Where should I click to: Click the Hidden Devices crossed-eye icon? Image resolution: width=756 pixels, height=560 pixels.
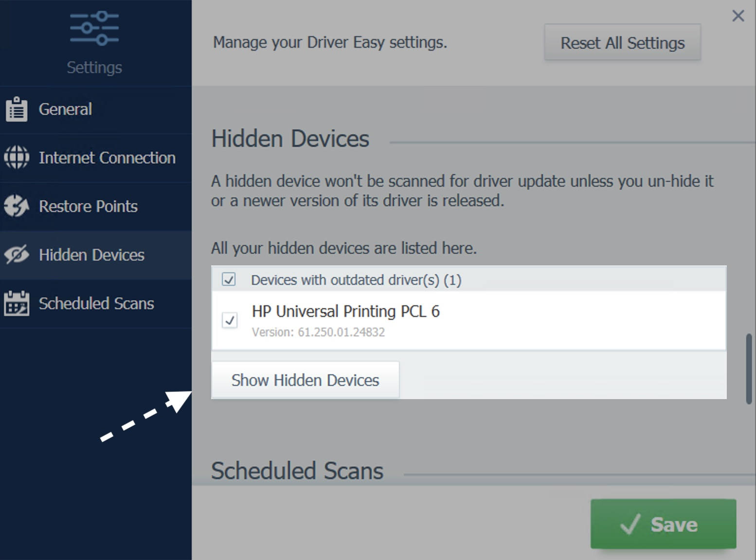tap(16, 254)
